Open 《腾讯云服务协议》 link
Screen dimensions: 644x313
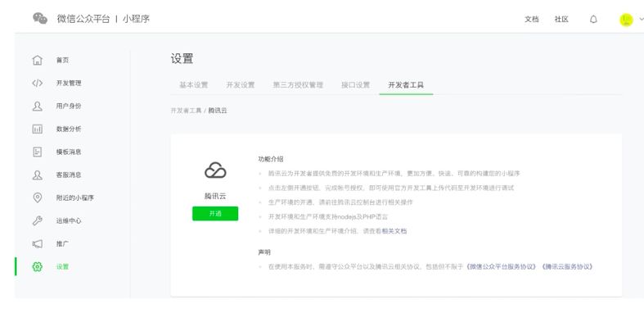(567, 266)
